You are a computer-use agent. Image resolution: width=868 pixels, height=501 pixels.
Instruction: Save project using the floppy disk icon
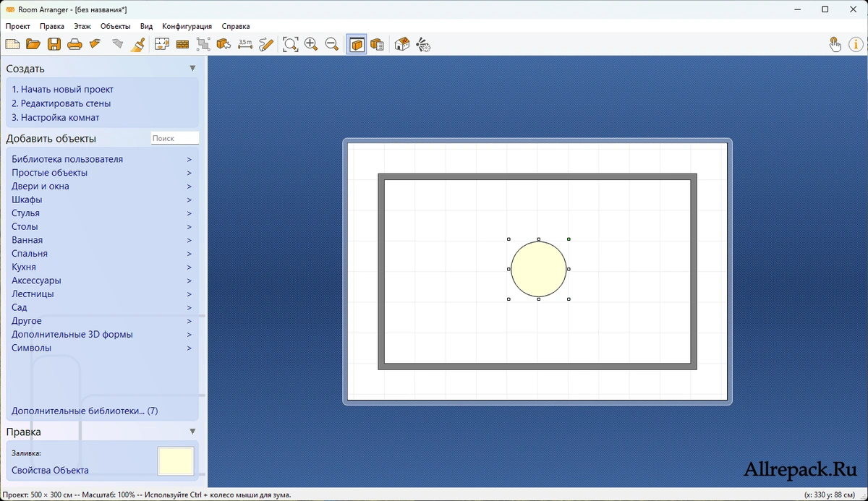(x=54, y=44)
